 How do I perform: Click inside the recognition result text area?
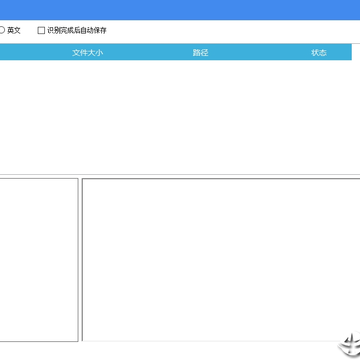pos(221,260)
